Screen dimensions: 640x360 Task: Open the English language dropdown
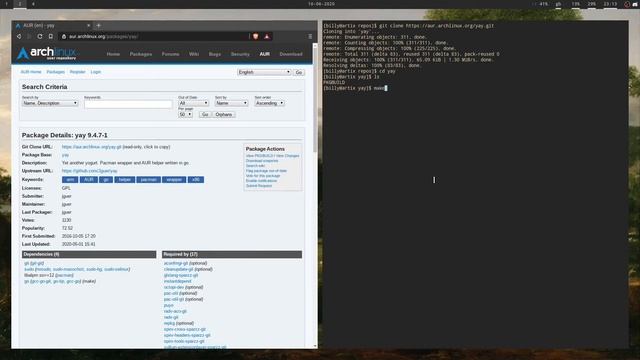pyautogui.click(x=264, y=72)
